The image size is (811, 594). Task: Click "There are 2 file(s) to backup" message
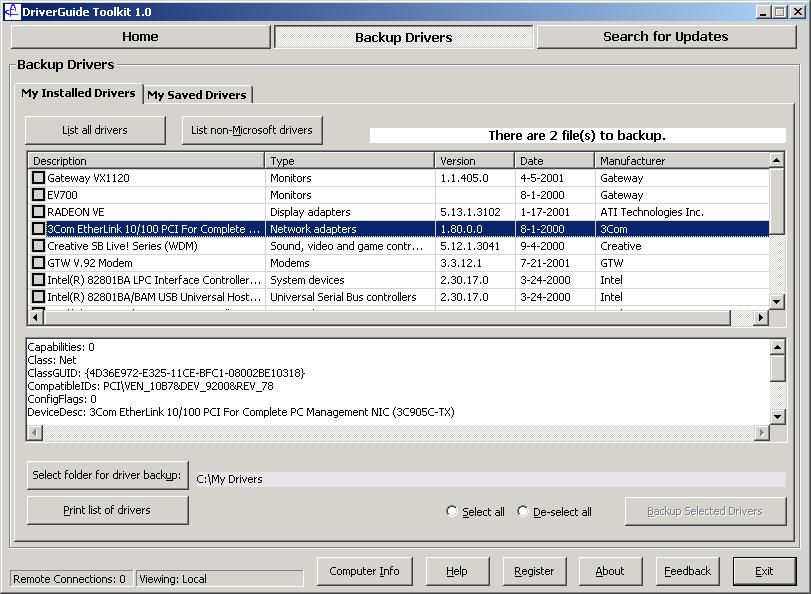tap(577, 136)
